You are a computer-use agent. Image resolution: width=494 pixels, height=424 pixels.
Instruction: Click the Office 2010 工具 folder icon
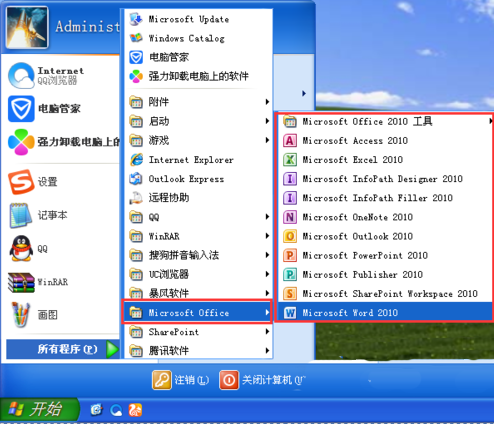click(290, 122)
